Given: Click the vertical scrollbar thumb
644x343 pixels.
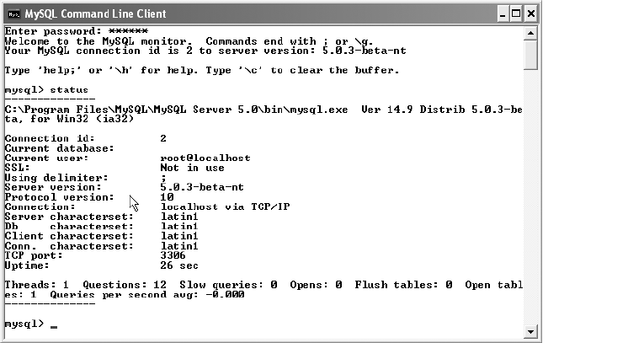Looking at the screenshot, I should [x=530, y=55].
